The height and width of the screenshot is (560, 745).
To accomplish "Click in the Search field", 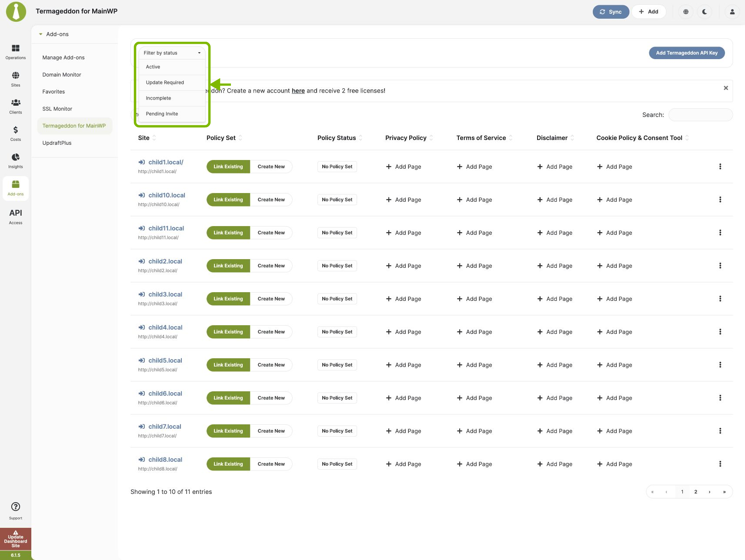I will pyautogui.click(x=701, y=115).
